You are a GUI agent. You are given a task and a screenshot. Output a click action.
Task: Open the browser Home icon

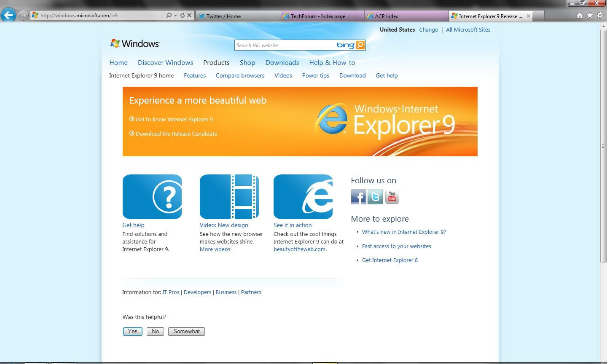coord(580,16)
